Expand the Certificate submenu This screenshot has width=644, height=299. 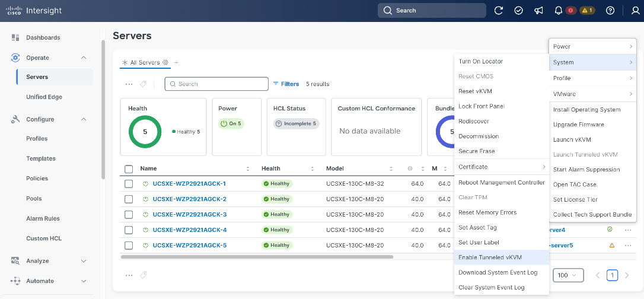click(x=502, y=167)
